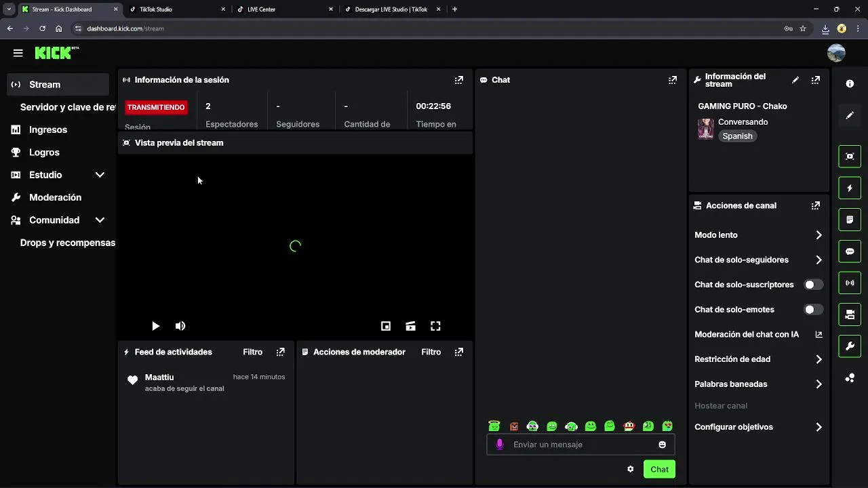The height and width of the screenshot is (488, 868).
Task: Mute the stream preview volume
Action: click(180, 326)
